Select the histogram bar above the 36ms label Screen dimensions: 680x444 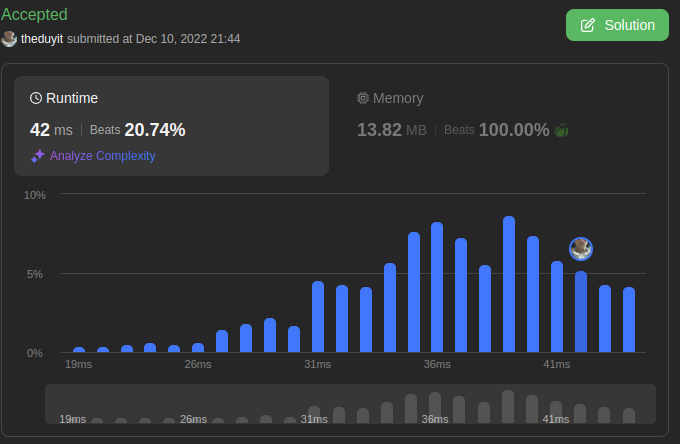[x=437, y=288]
